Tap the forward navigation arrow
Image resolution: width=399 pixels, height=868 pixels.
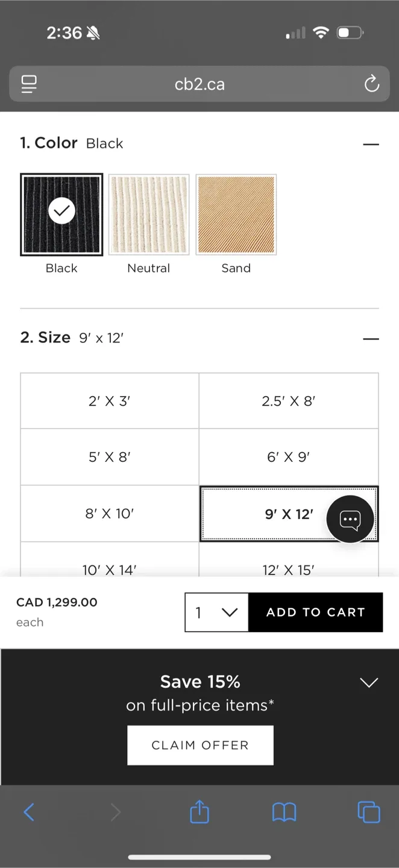pos(114,812)
